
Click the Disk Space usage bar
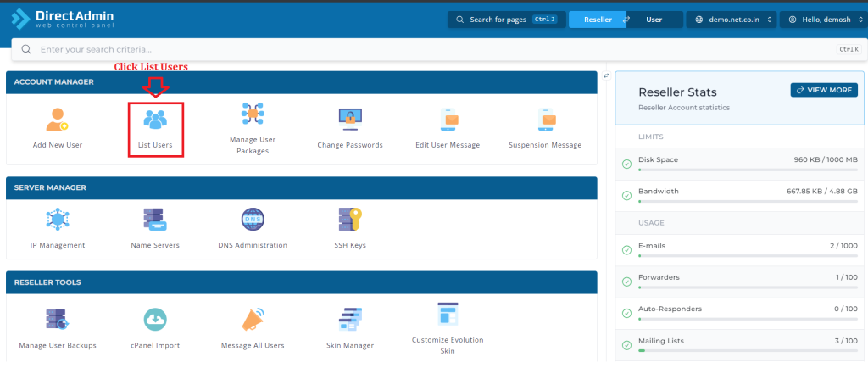(x=748, y=170)
